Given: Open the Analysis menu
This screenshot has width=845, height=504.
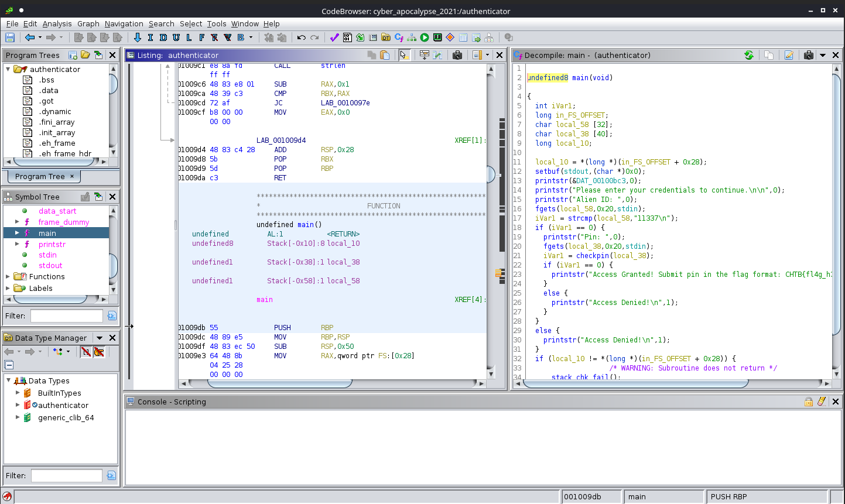Looking at the screenshot, I should click(57, 23).
